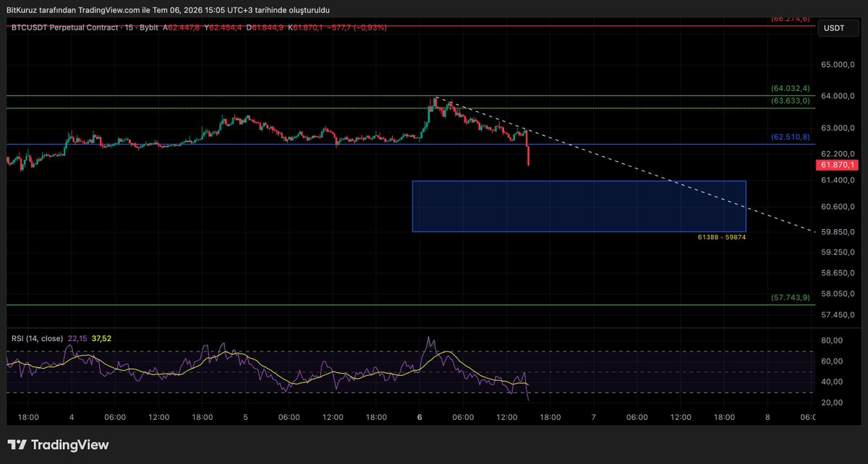Click the 58.650,0 price axis label
Screen dimensions: 868x464
click(838, 273)
